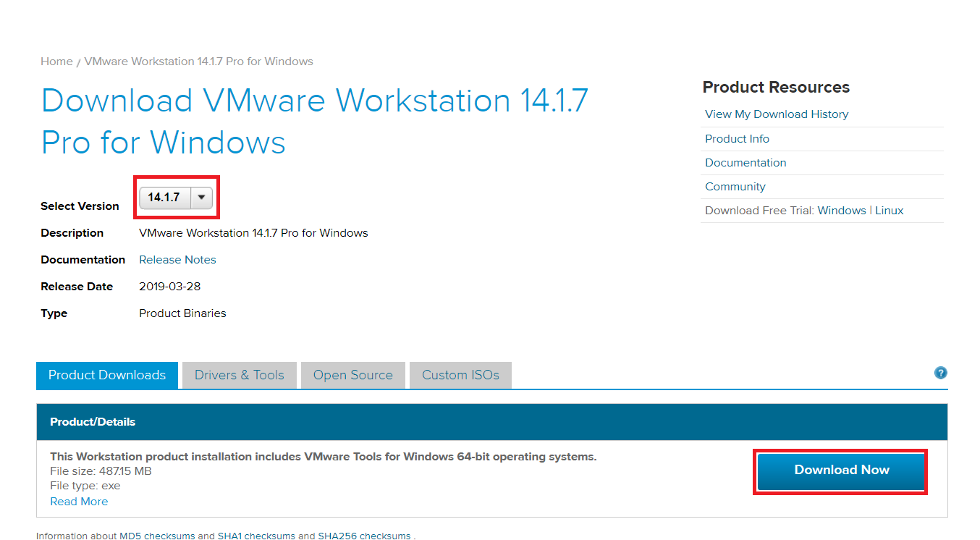Go to Home breadcrumb link
The height and width of the screenshot is (540, 980).
pos(56,62)
